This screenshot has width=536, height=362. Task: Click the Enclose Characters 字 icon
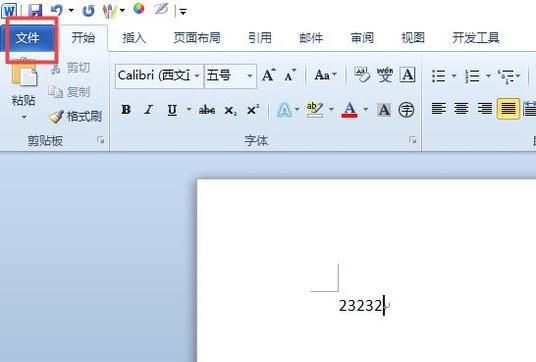[406, 110]
